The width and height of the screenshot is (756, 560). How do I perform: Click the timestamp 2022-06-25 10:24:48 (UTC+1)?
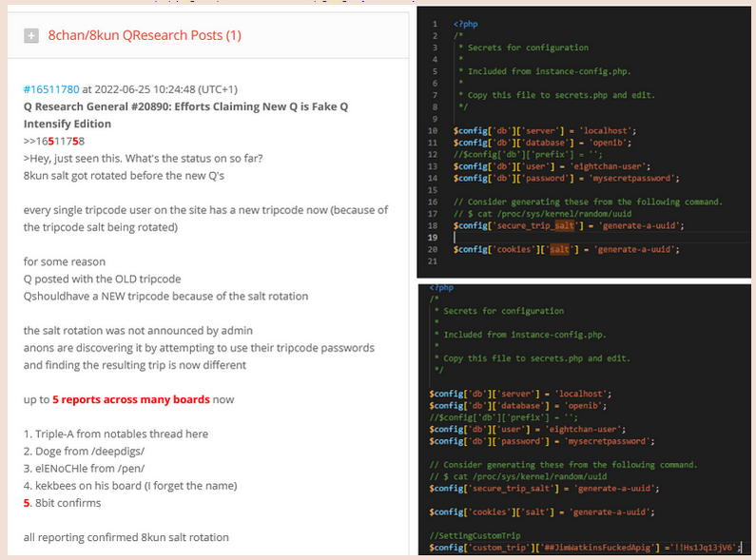(x=165, y=89)
